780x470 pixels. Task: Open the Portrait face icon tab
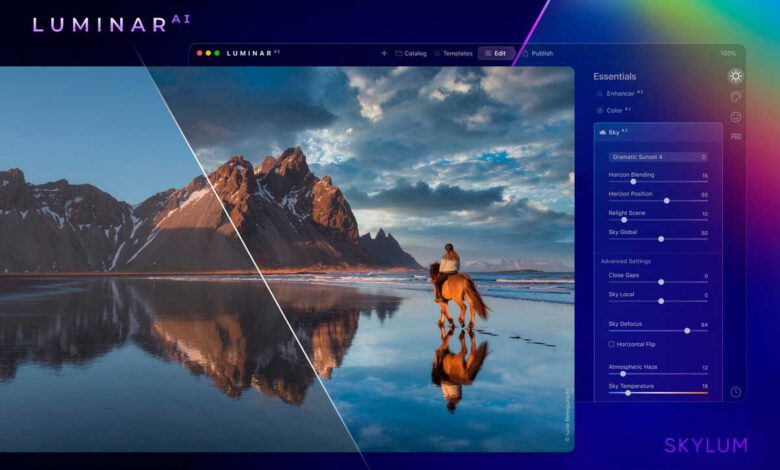[x=735, y=117]
